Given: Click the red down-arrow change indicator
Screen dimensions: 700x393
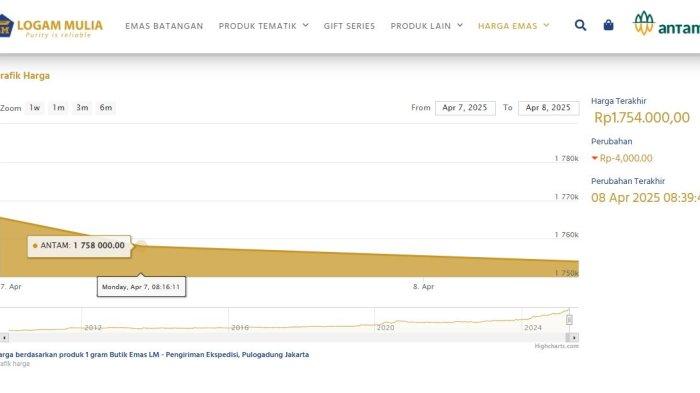Looking at the screenshot, I should (595, 158).
